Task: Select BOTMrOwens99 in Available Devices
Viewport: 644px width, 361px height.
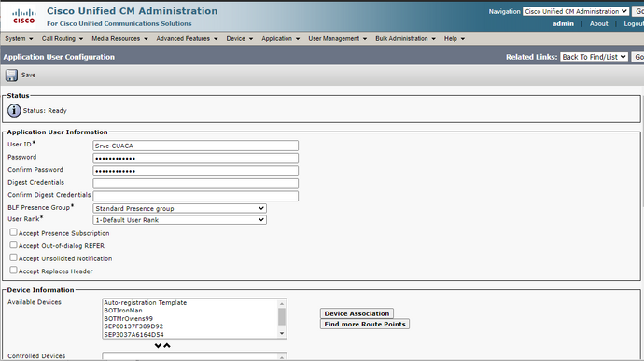Action: click(128, 319)
